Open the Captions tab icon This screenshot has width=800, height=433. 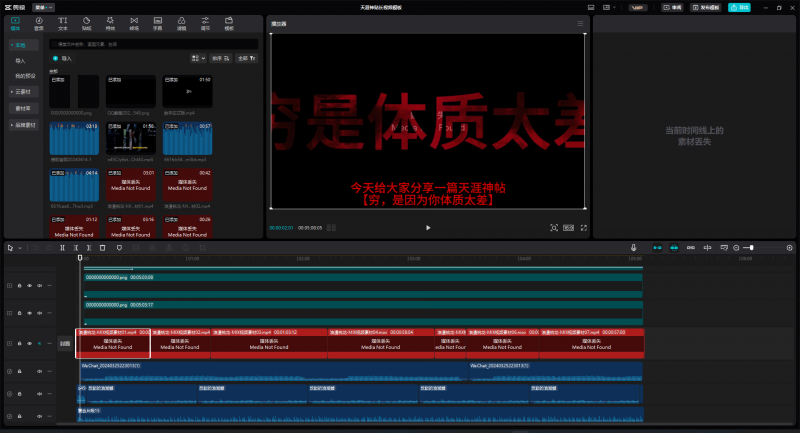tap(158, 23)
